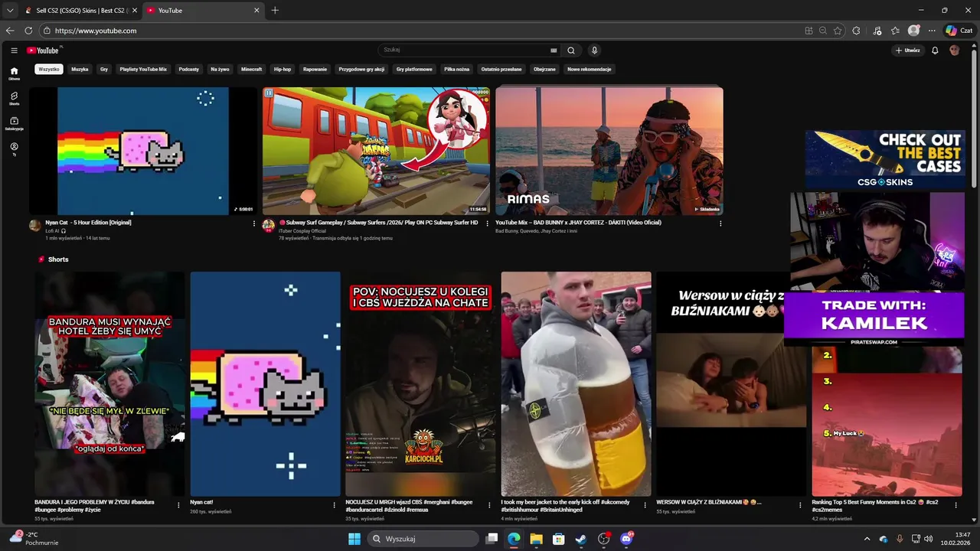The height and width of the screenshot is (551, 980).
Task: Open options for Bad Bunny YouTube Mix
Action: point(720,223)
